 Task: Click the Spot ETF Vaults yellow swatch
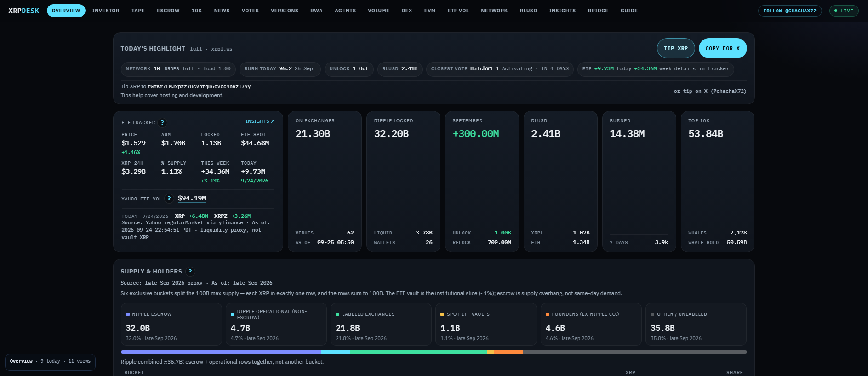(x=442, y=314)
